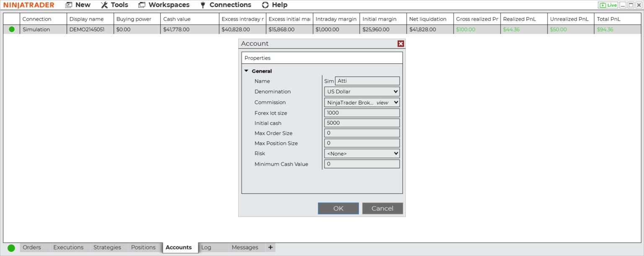Switch to the Strategies tab
The height and width of the screenshot is (256, 644).
tap(107, 248)
